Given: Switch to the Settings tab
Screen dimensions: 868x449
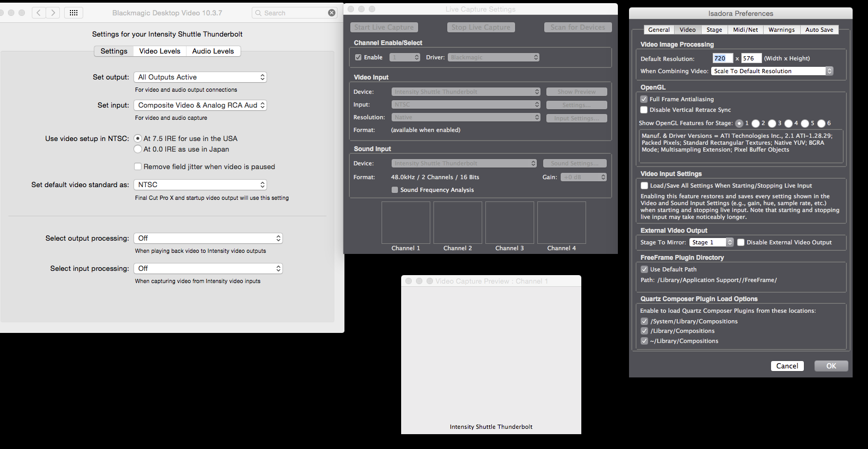Looking at the screenshot, I should [114, 51].
